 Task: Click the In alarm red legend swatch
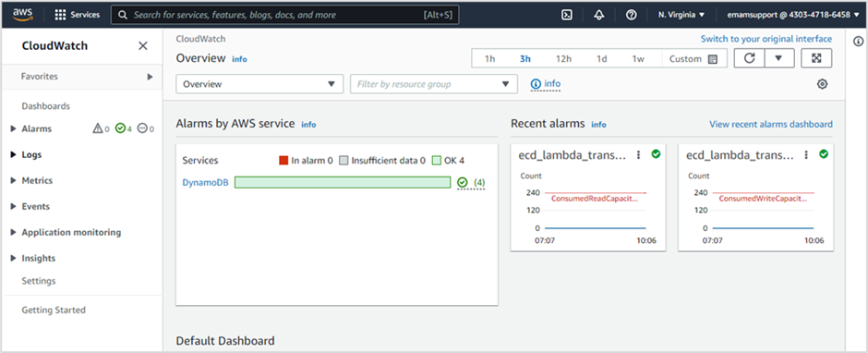point(284,161)
